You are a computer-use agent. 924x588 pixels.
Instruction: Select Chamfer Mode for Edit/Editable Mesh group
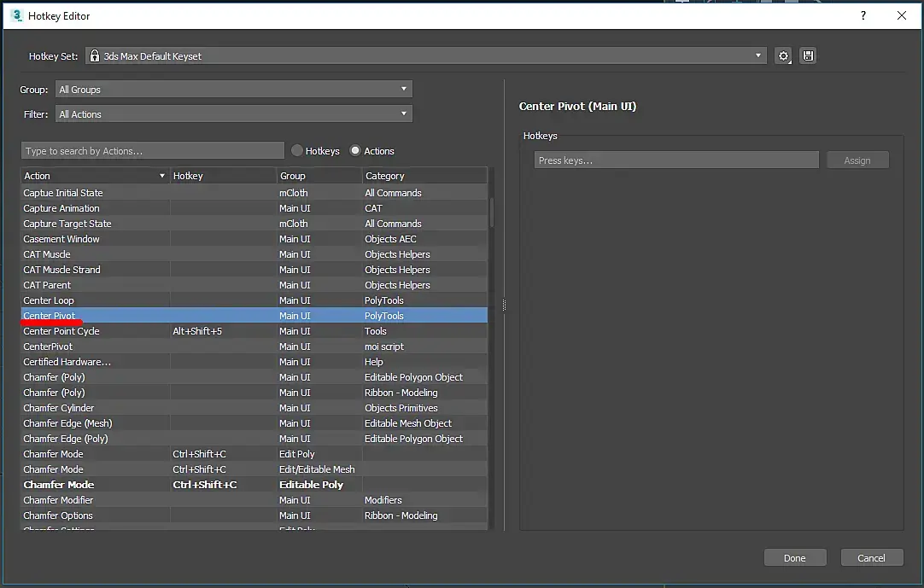tap(254, 469)
